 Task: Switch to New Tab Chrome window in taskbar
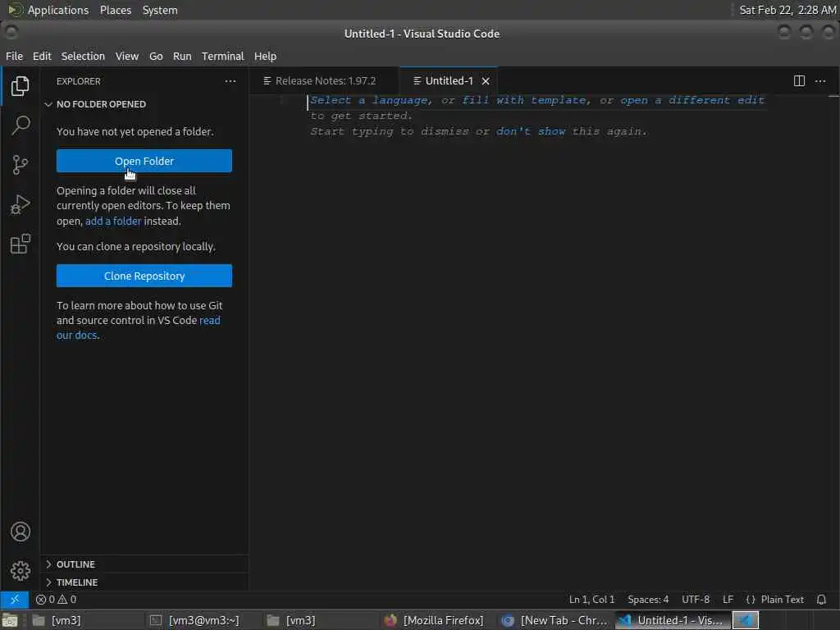[555, 620]
